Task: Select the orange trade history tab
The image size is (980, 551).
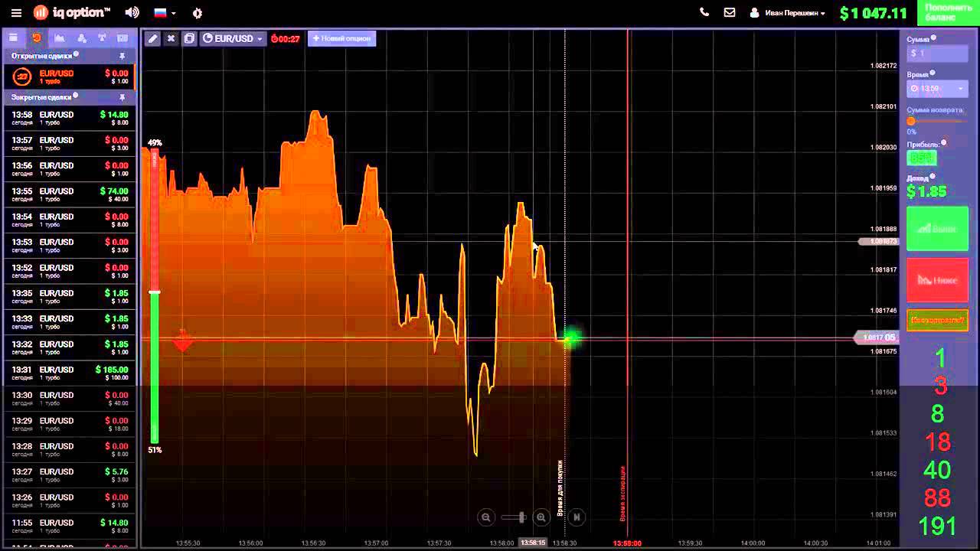Action: click(36, 37)
